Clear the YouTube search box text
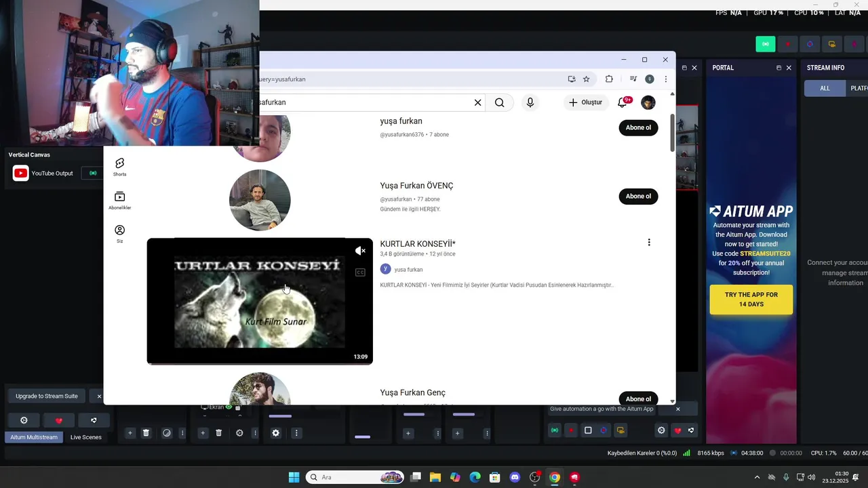This screenshot has width=868, height=488. [477, 102]
